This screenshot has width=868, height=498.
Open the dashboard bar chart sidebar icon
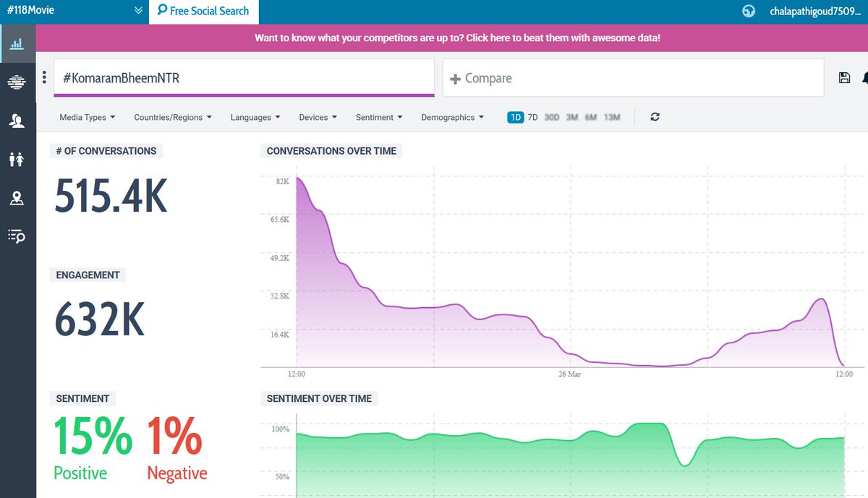click(17, 43)
